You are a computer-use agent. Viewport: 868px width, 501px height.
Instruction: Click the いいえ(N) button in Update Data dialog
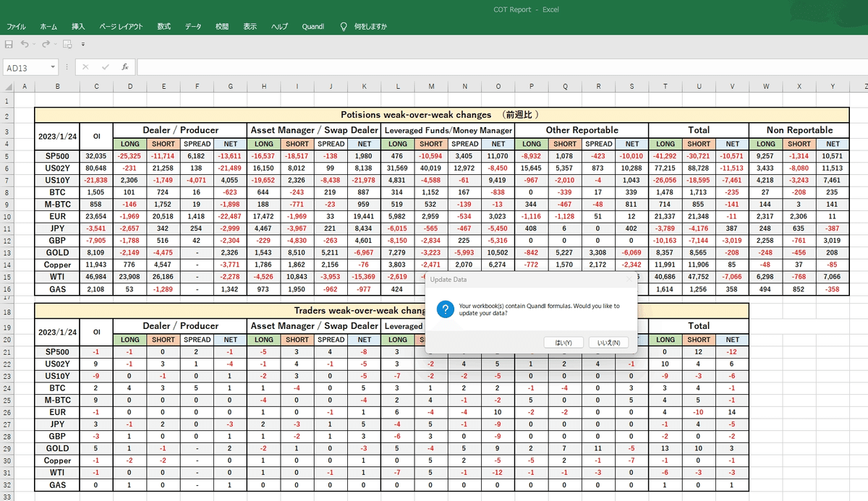click(608, 343)
